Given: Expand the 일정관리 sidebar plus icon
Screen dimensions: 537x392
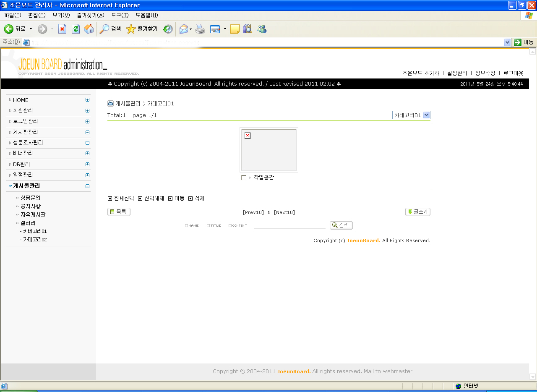Looking at the screenshot, I should (87, 175).
